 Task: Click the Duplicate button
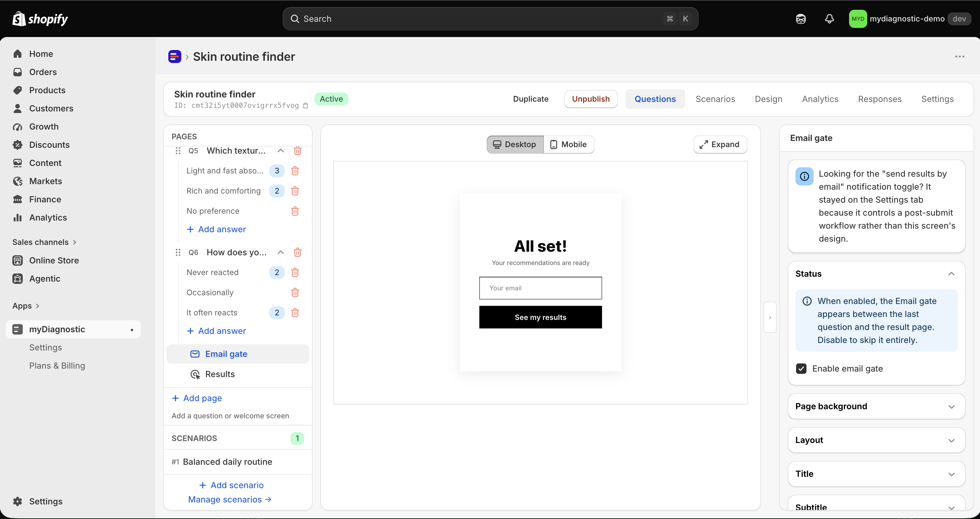click(531, 99)
